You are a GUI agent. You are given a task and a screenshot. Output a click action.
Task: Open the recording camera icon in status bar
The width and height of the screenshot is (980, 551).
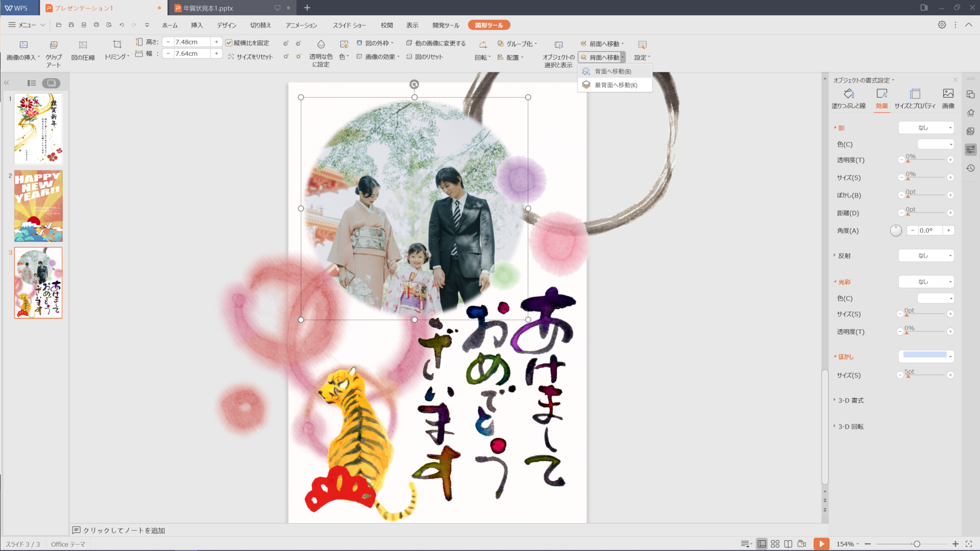click(x=801, y=544)
